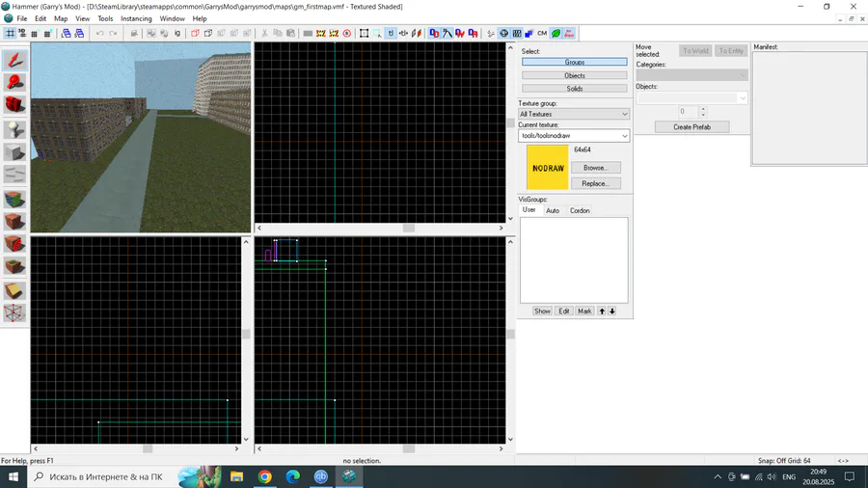This screenshot has height=488, width=868.
Task: Click the green Run Map icon
Action: 556,33
